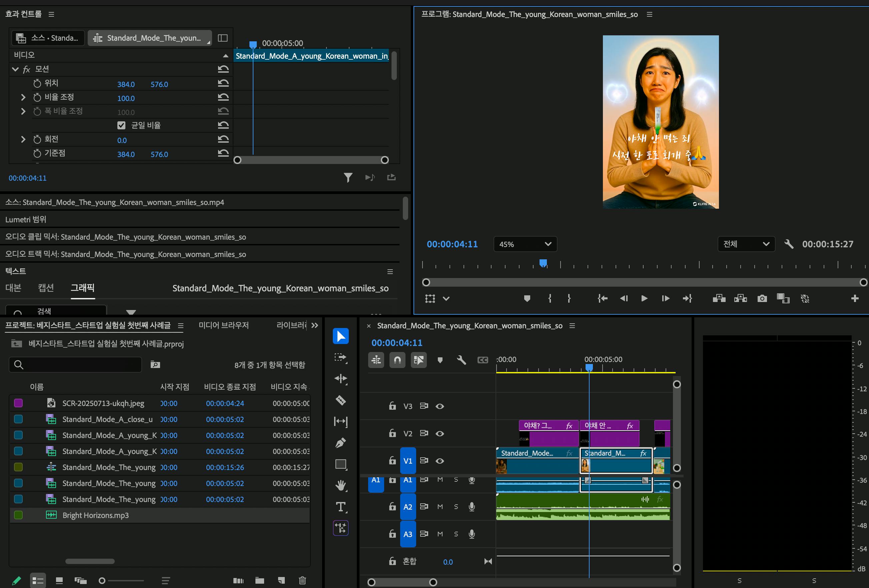
Task: Switch to the 대본 tab
Action: (13, 287)
